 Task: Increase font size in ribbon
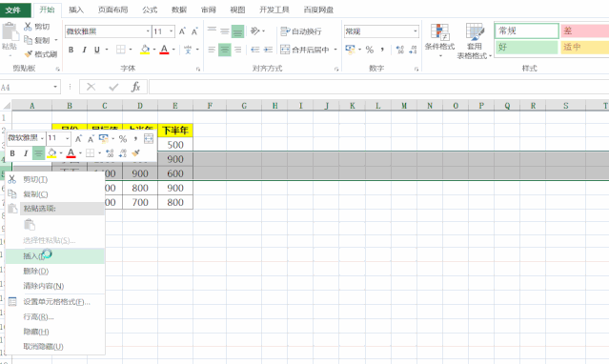tap(182, 31)
